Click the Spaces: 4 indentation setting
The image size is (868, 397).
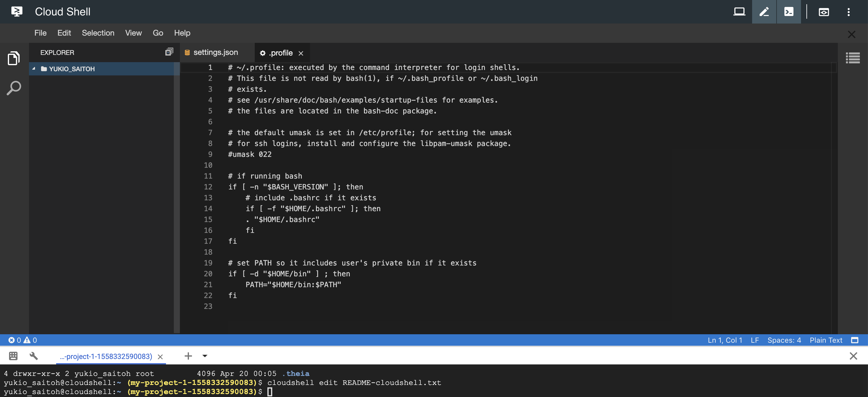784,340
